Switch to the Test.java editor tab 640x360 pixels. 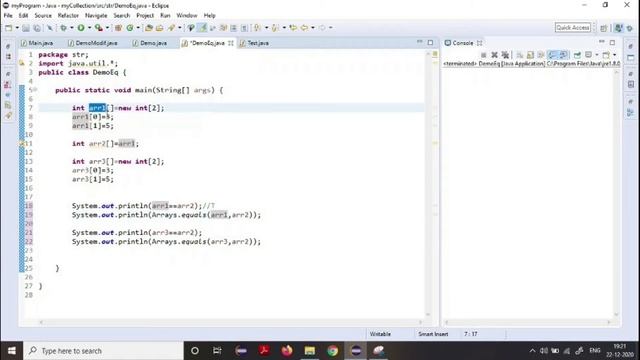pos(254,43)
